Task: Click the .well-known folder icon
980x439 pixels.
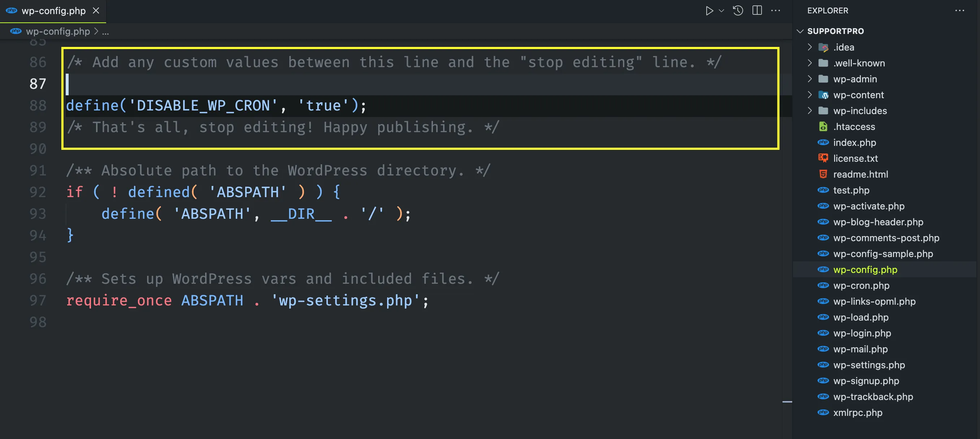Action: tap(823, 63)
